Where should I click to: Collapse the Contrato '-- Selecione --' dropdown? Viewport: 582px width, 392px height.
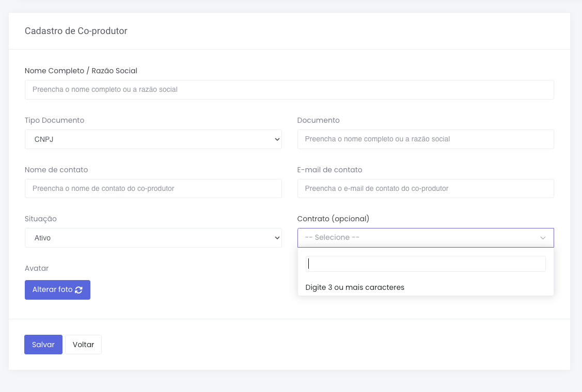(418, 238)
